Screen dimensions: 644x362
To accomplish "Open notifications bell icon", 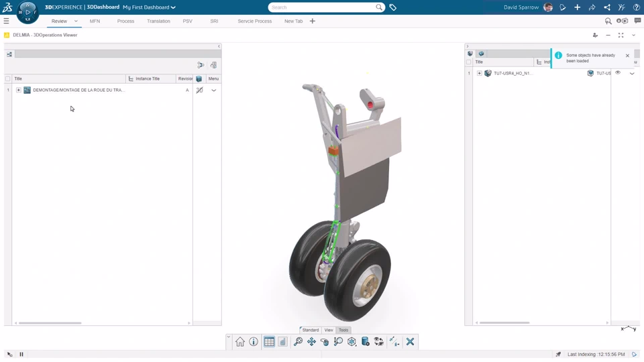I will (x=563, y=7).
